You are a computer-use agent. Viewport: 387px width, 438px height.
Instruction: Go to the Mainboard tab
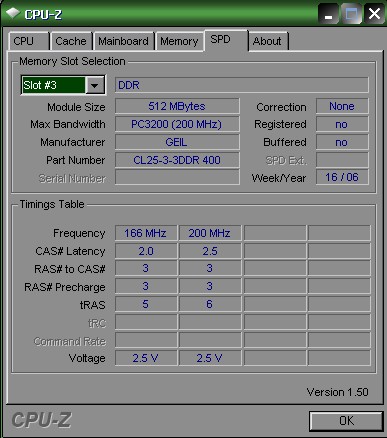point(123,41)
